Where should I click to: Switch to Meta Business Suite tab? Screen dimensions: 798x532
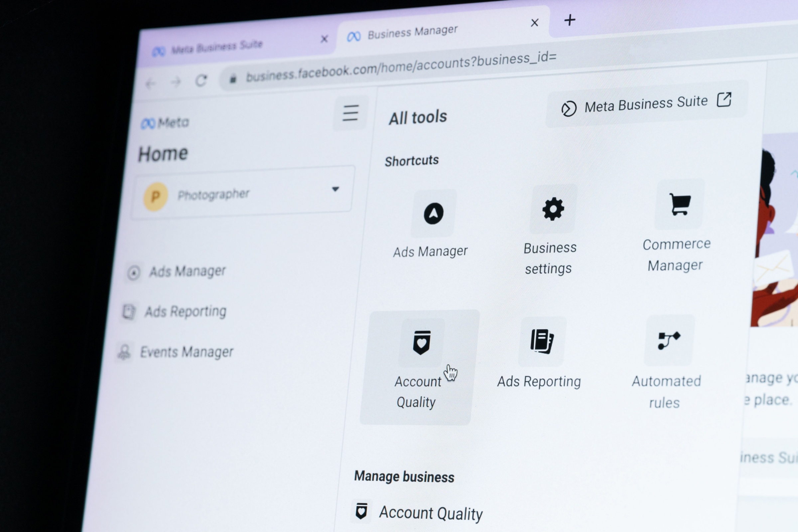(x=217, y=47)
